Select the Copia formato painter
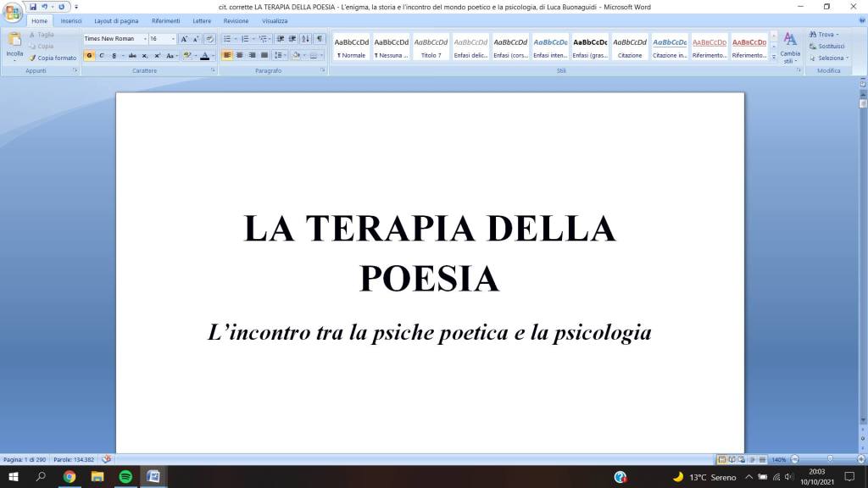Viewport: 868px width, 488px height. (52, 58)
